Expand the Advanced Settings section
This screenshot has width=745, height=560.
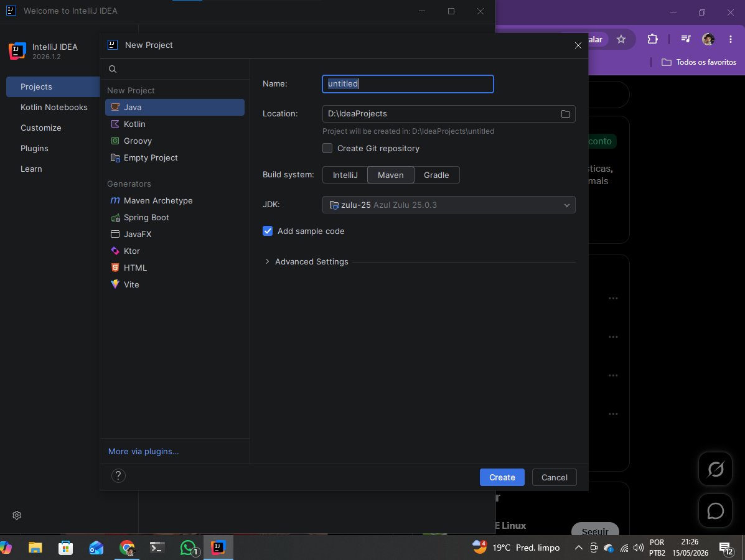coord(267,261)
